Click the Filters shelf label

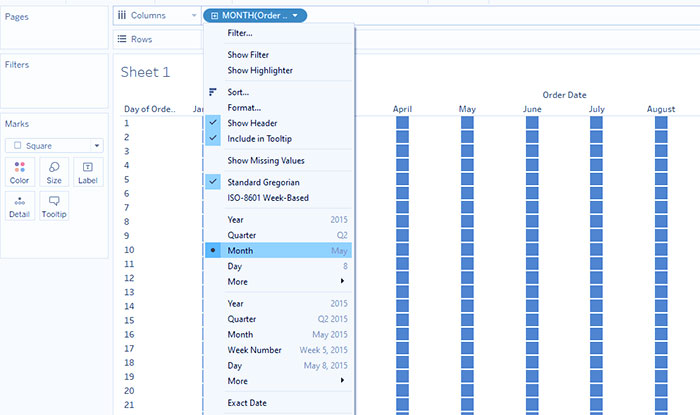click(x=17, y=64)
